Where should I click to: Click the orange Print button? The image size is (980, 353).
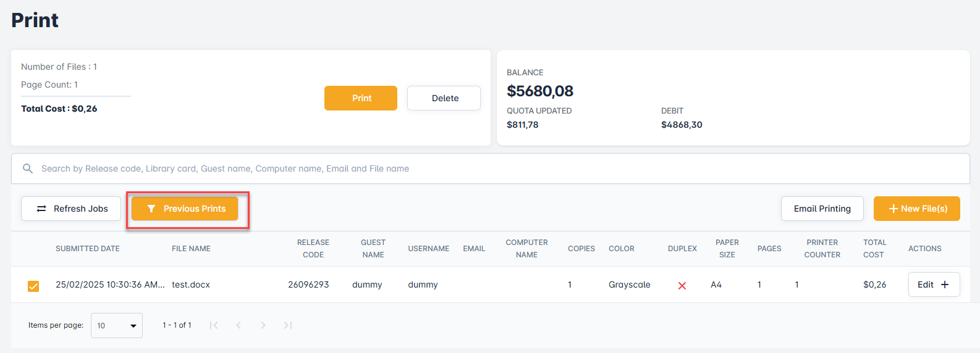point(361,98)
